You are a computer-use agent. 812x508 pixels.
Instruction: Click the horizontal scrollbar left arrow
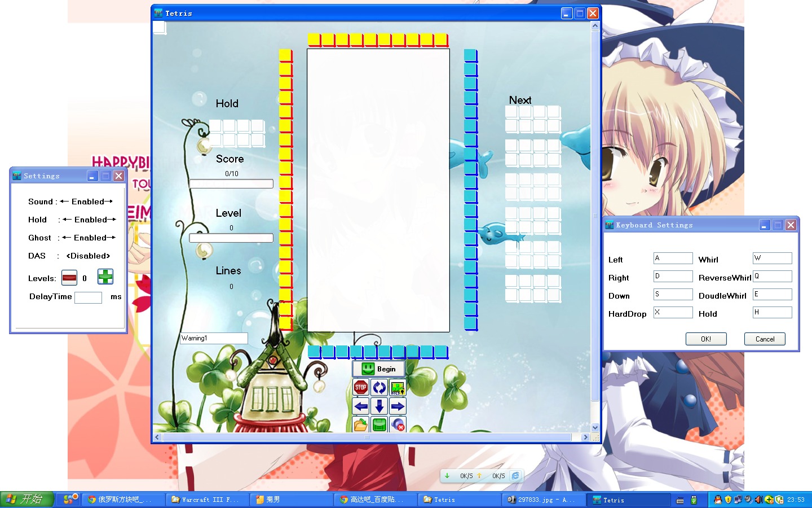pyautogui.click(x=157, y=437)
